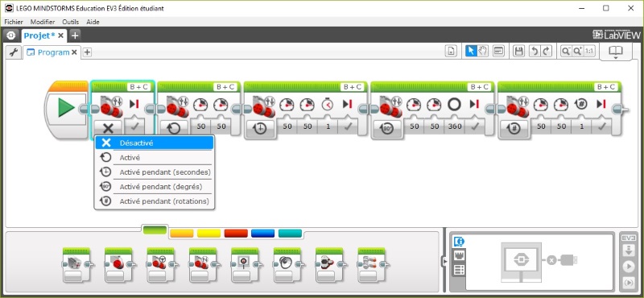This screenshot has height=298, width=644.
Task: Open the Modifier menu
Action: pos(43,22)
